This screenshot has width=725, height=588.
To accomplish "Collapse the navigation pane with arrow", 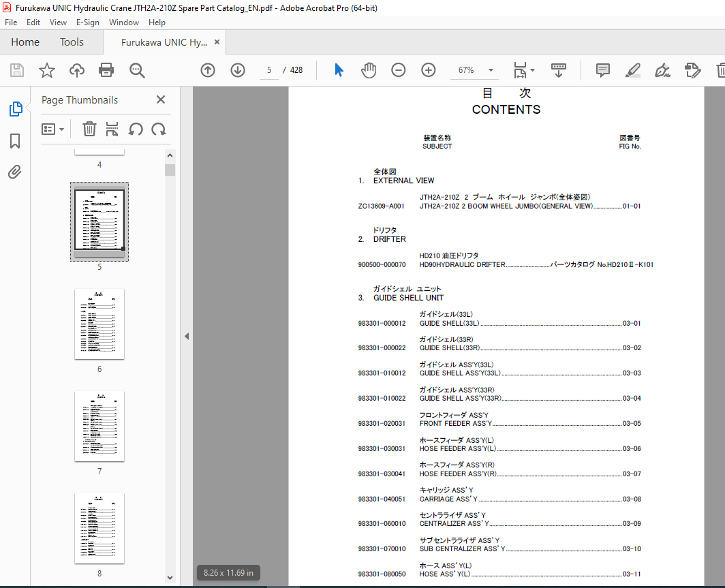I will coord(187,336).
